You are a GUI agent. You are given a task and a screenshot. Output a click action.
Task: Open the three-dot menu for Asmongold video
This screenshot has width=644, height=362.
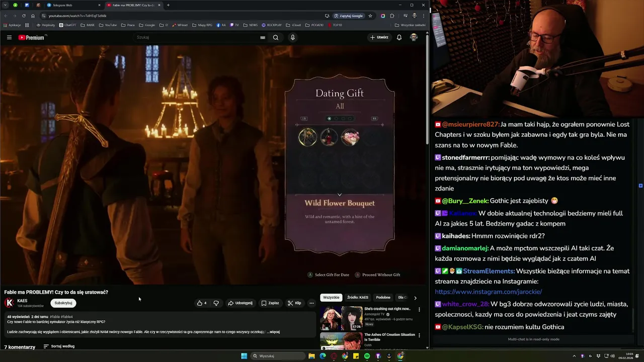pos(419,309)
